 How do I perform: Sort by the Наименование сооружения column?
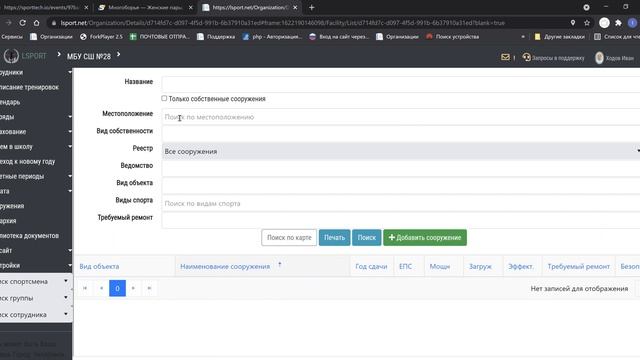pos(225,267)
